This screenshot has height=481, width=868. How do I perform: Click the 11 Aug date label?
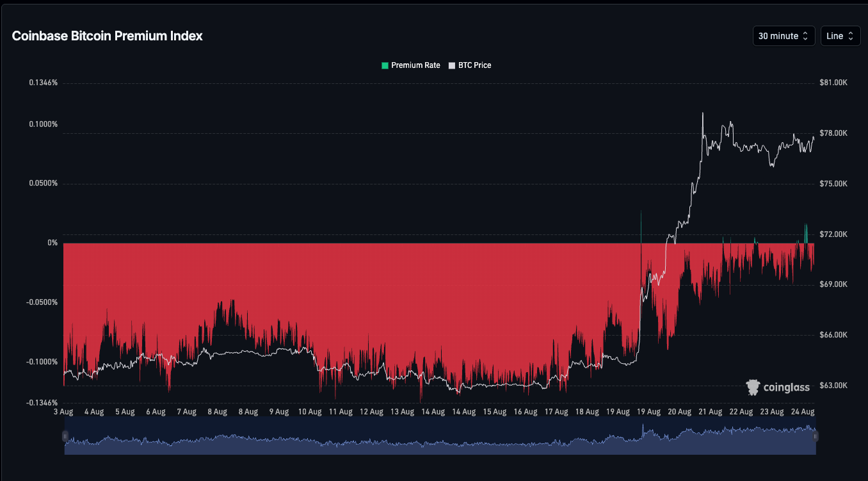coord(341,412)
